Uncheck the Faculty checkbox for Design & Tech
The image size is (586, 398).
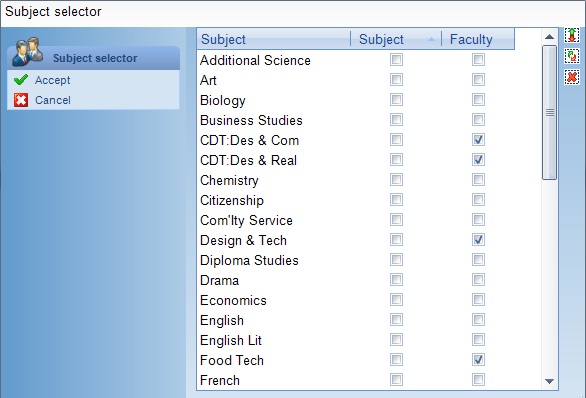click(478, 240)
